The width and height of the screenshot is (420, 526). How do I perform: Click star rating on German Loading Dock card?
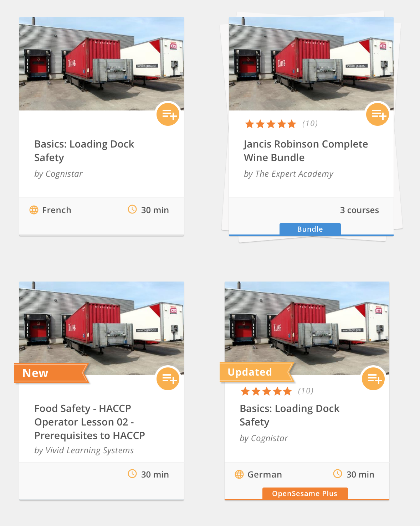click(x=266, y=391)
